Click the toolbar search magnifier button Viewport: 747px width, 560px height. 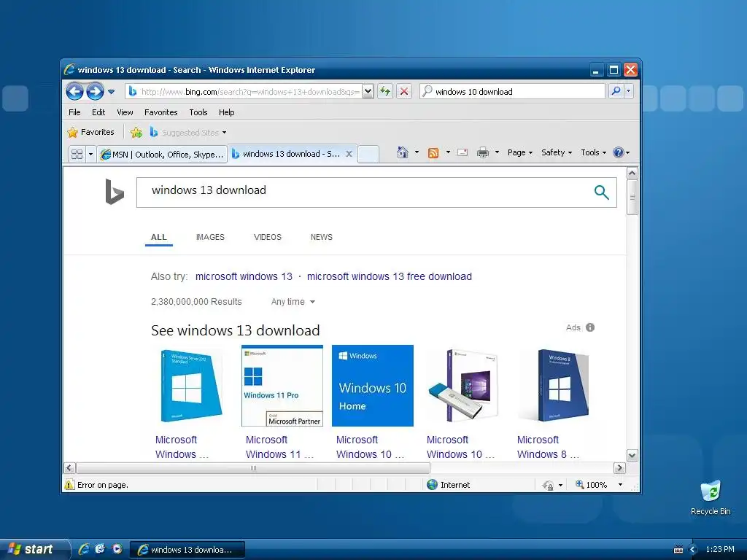[616, 91]
